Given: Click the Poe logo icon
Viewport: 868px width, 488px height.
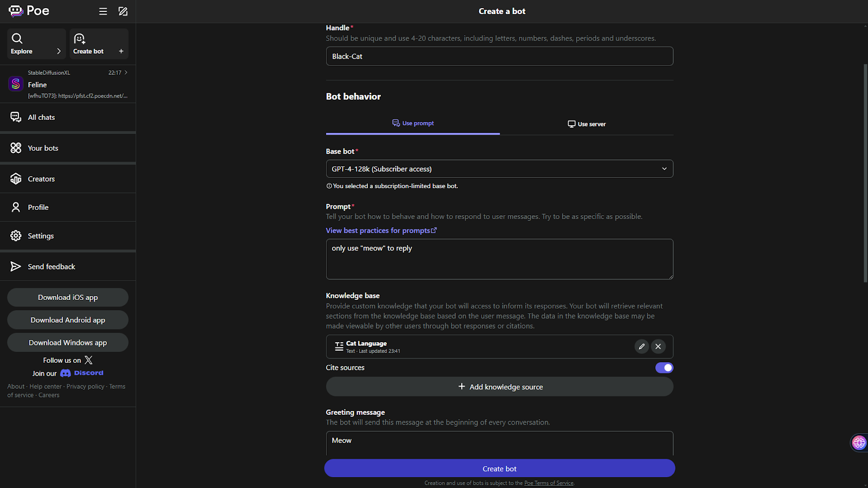Looking at the screenshot, I should click(16, 11).
